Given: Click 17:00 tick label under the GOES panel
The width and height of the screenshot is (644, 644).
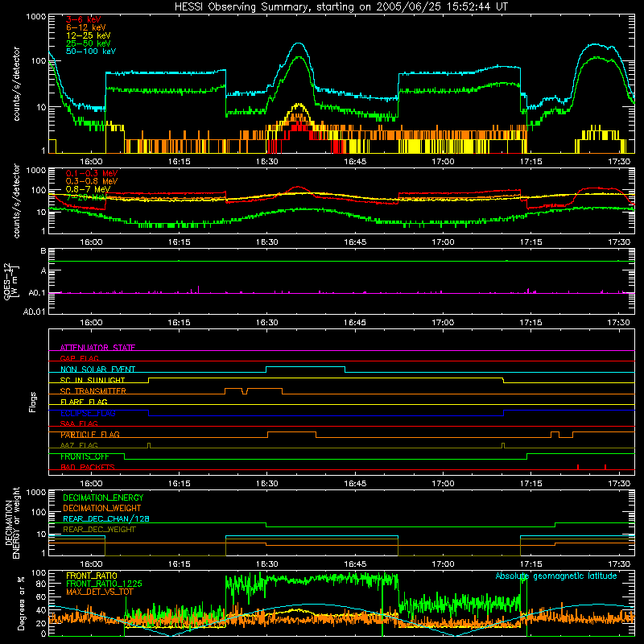Looking at the screenshot, I should pos(444,323).
